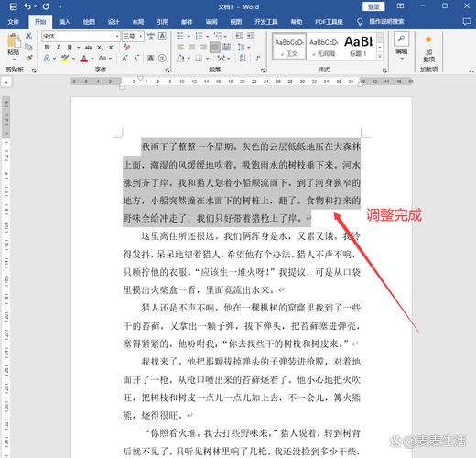The image size is (476, 458).
Task: Click the Asian layout (character scaling) icon
Action: 222,58
